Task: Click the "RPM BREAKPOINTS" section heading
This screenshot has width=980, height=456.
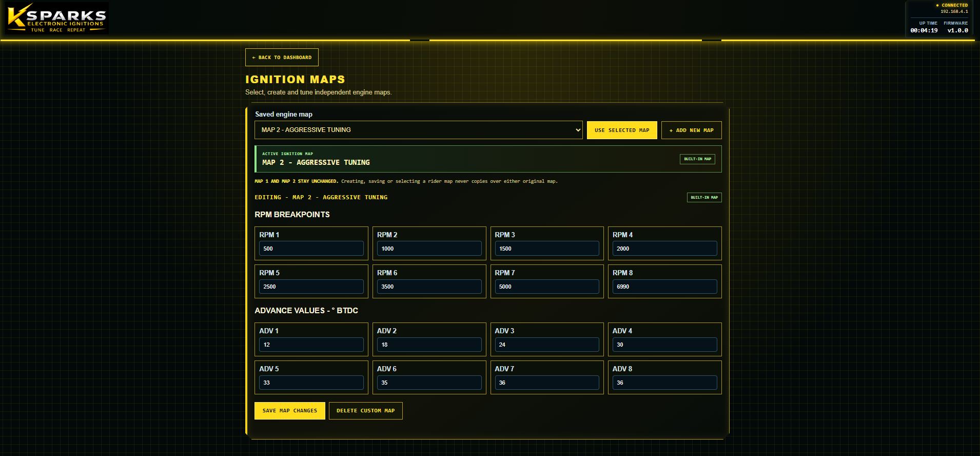Action: point(292,215)
